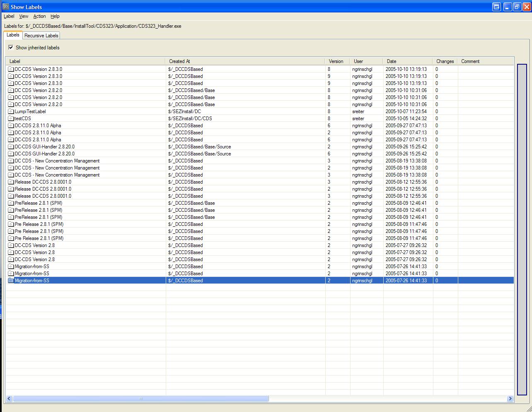The width and height of the screenshot is (532, 412).
Task: Uncheck Show inherited labels checkbox
Action: tap(11, 47)
